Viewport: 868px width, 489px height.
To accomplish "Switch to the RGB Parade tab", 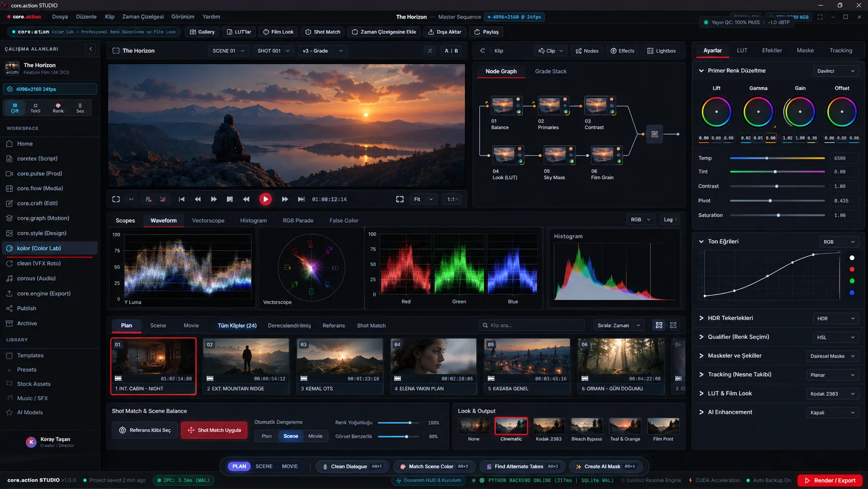I will click(298, 220).
